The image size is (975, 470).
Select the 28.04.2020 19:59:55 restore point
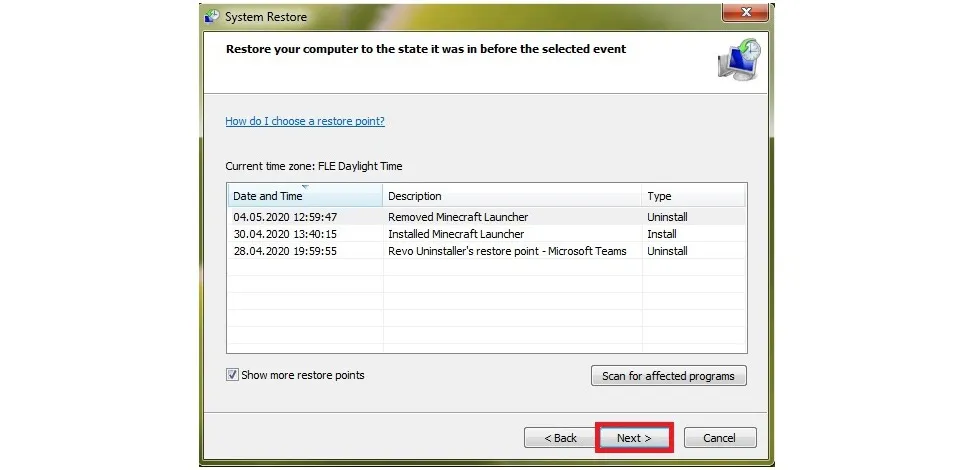[x=486, y=251]
